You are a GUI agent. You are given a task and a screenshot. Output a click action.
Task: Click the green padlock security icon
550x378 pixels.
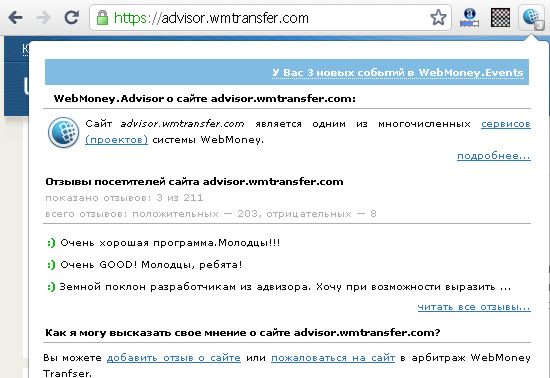102,17
